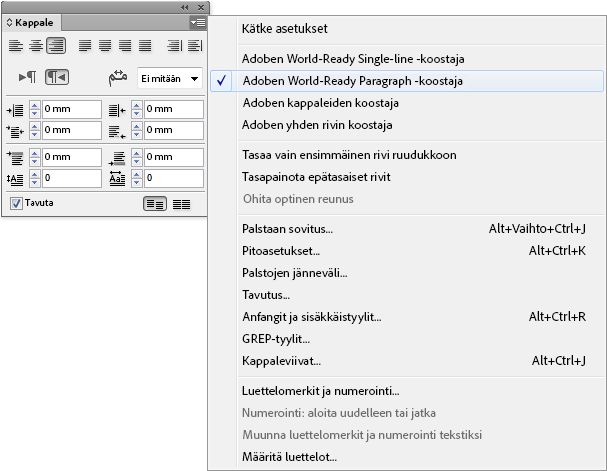Set right-to-left paragraph direction
Viewport: 607px width, 471px height.
click(x=57, y=77)
